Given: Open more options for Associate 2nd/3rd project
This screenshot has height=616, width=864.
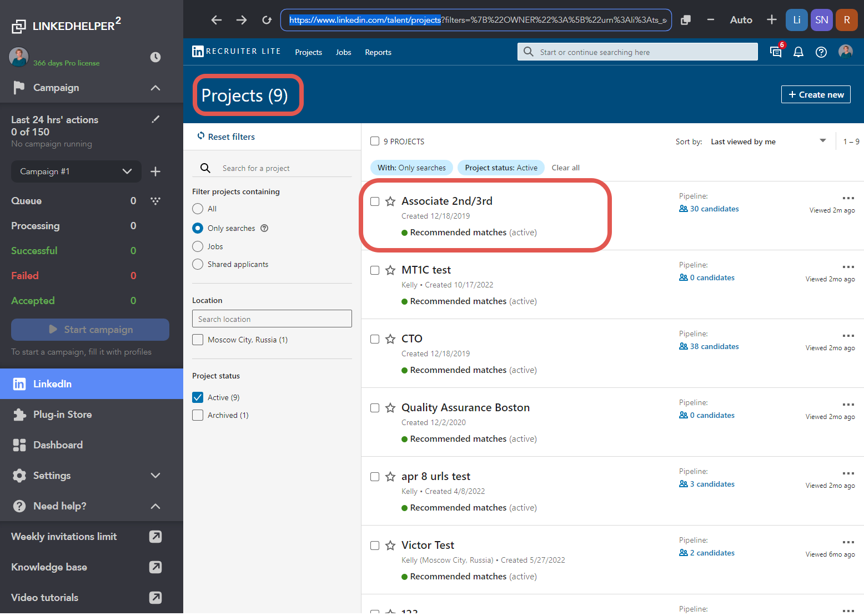Looking at the screenshot, I should pyautogui.click(x=848, y=198).
